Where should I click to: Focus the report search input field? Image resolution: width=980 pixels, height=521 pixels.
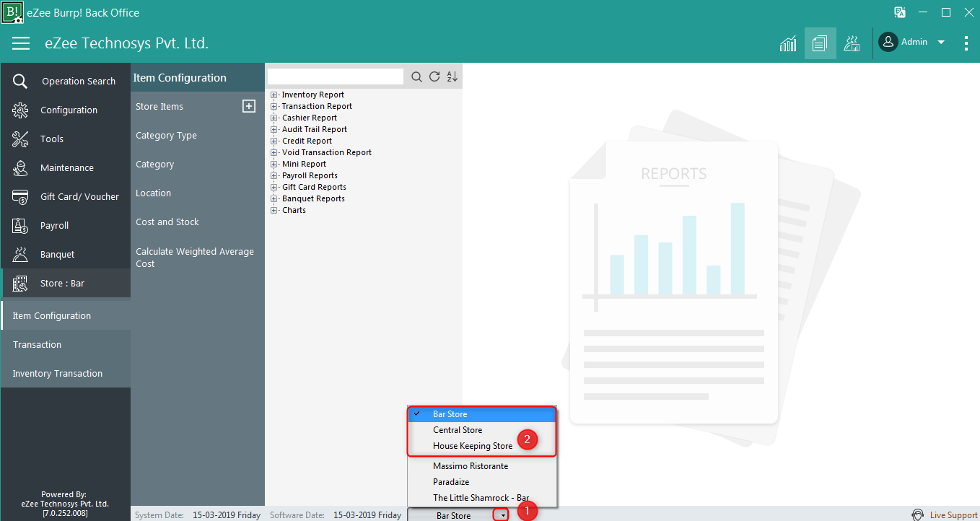(x=336, y=76)
